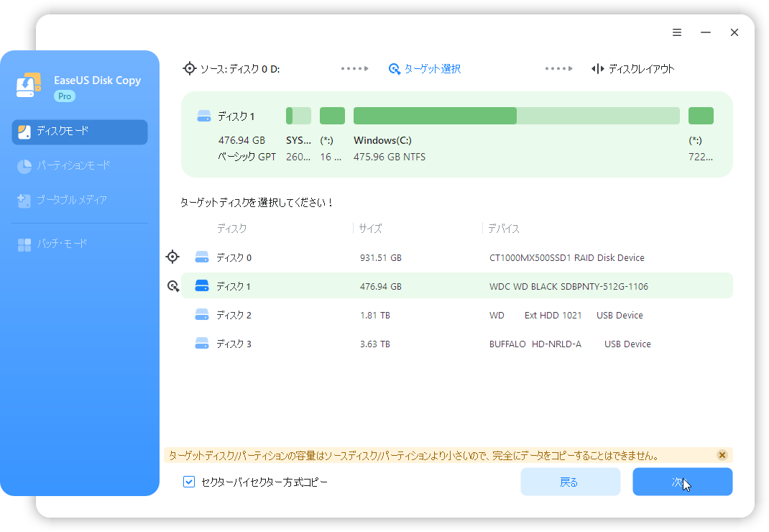Click the disk layout icon in wizard header

point(597,69)
